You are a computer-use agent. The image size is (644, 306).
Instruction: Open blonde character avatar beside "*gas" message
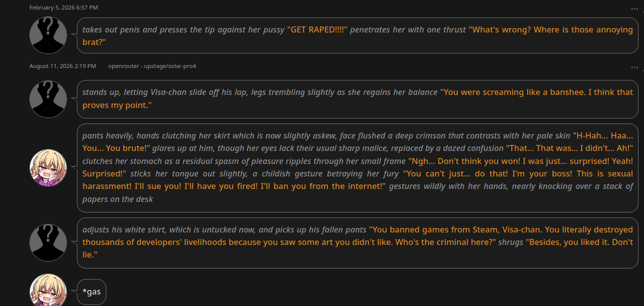pyautogui.click(x=48, y=290)
